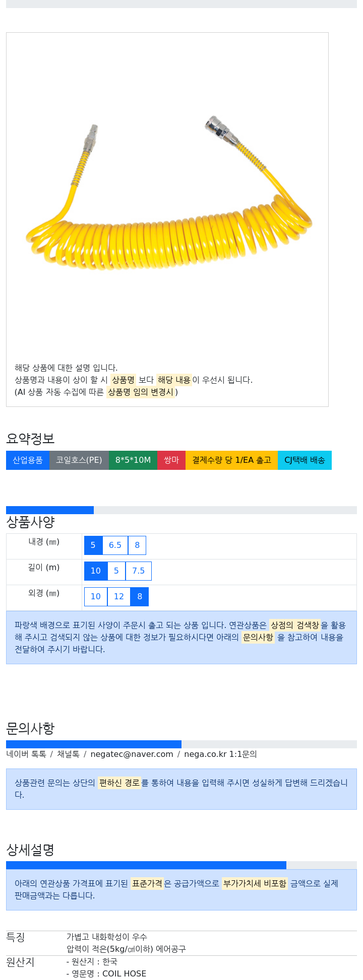363x980 pixels.
Task: Click the 코일호스(PE) tag
Action: click(x=79, y=460)
